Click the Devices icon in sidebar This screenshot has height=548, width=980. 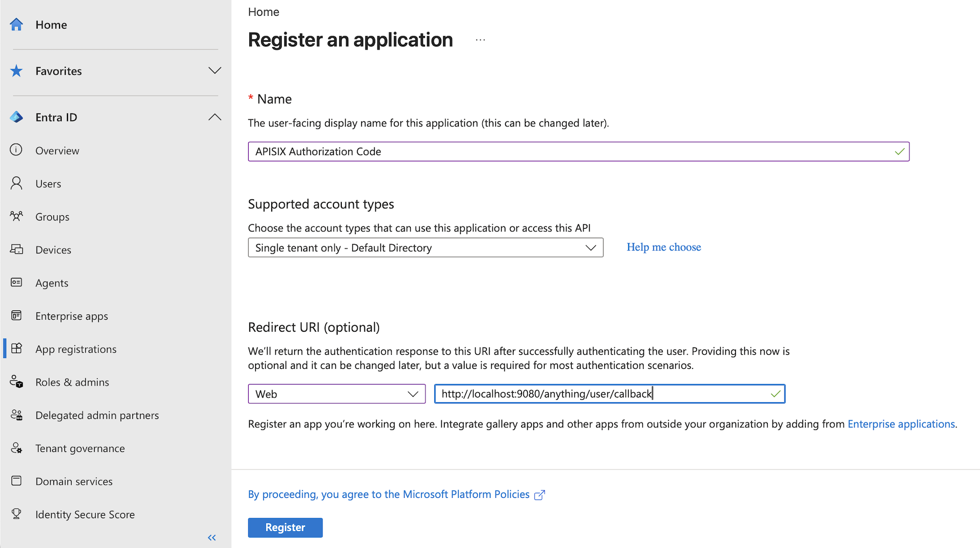point(17,249)
